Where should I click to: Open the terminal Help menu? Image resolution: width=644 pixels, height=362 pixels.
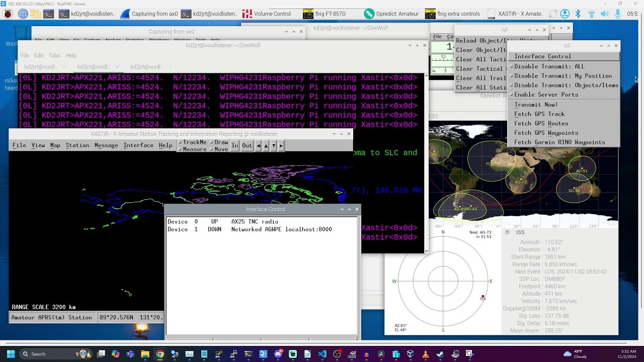(x=71, y=55)
